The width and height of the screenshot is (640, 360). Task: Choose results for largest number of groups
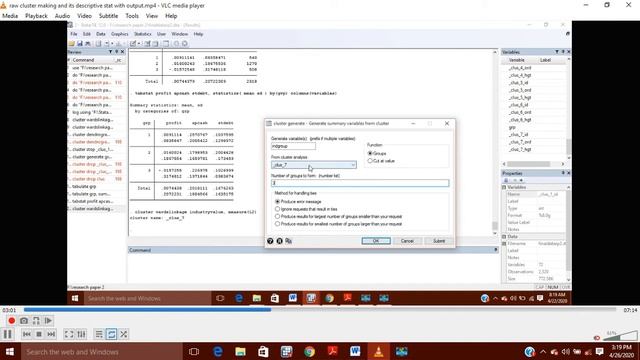278,216
